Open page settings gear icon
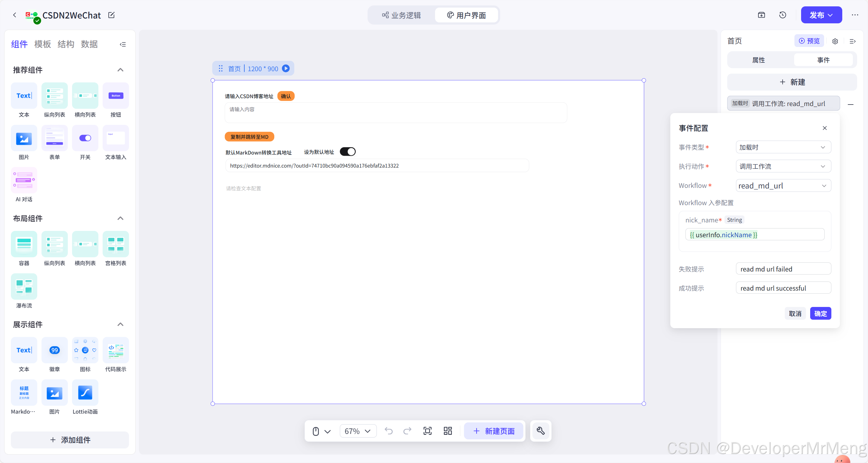This screenshot has height=463, width=868. click(835, 41)
